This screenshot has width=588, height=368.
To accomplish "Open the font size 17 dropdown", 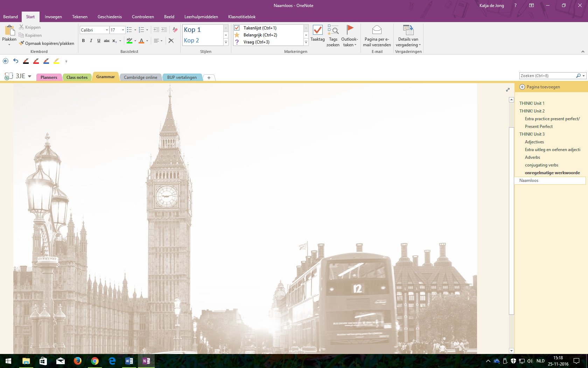I will (x=123, y=30).
